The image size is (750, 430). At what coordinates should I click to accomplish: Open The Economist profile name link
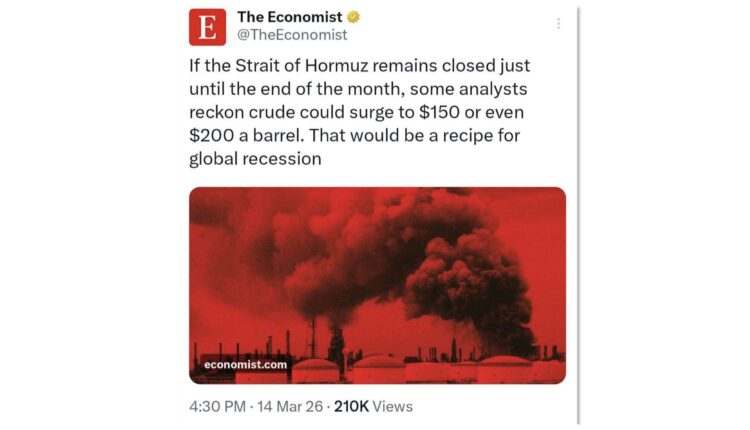point(289,17)
